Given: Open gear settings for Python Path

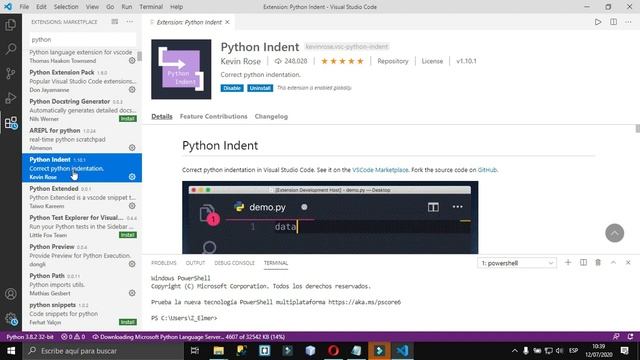Looking at the screenshot, I should click(x=132, y=293).
